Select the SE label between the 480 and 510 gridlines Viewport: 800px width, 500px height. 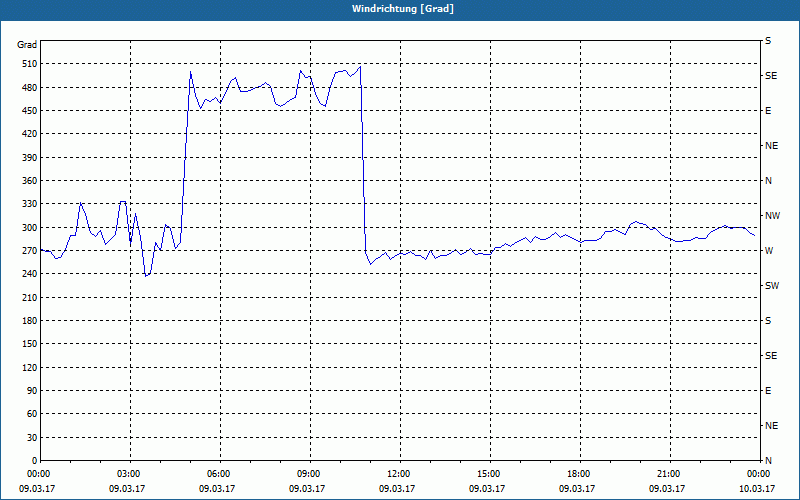[771, 76]
